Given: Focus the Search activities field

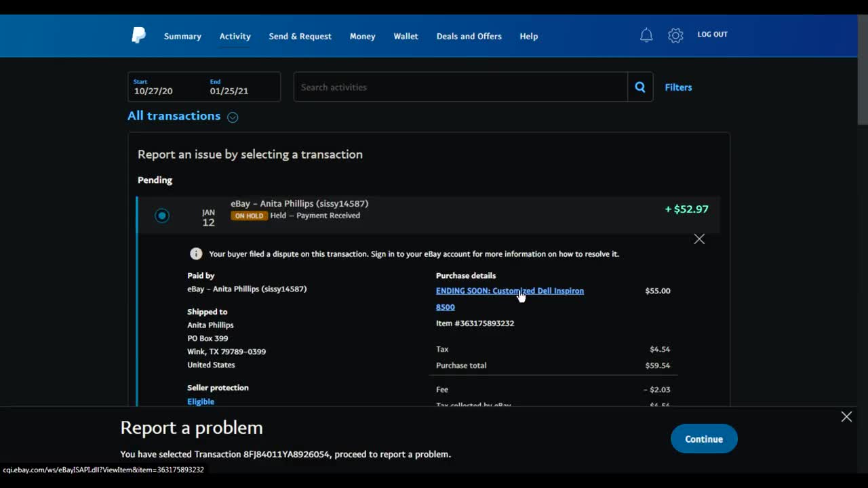Looking at the screenshot, I should [460, 87].
